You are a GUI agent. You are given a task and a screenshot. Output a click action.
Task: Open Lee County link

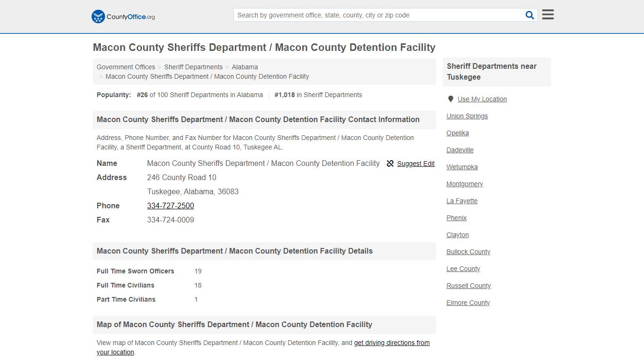pos(463,269)
